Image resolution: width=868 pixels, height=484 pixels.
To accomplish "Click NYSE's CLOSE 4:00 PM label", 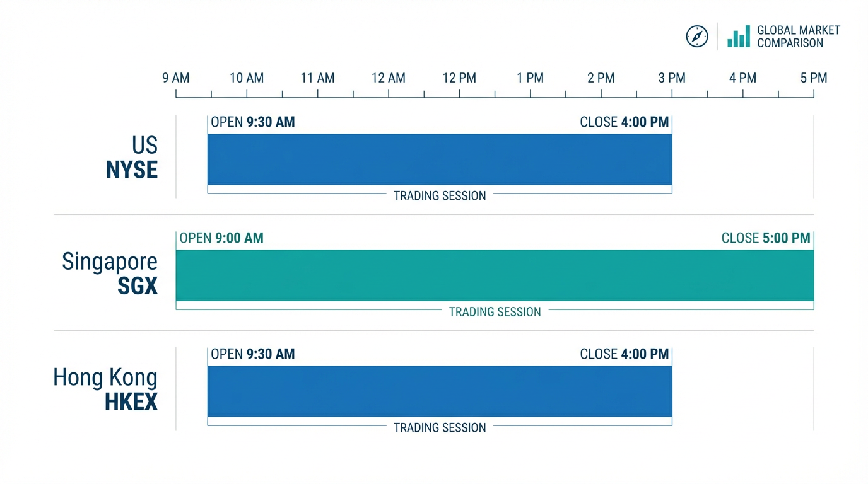I will point(624,122).
